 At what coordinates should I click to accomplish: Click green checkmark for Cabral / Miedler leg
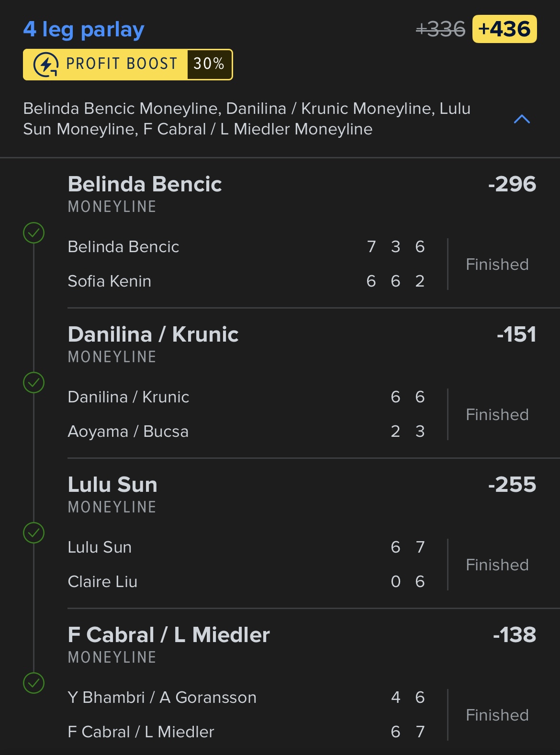pyautogui.click(x=34, y=683)
